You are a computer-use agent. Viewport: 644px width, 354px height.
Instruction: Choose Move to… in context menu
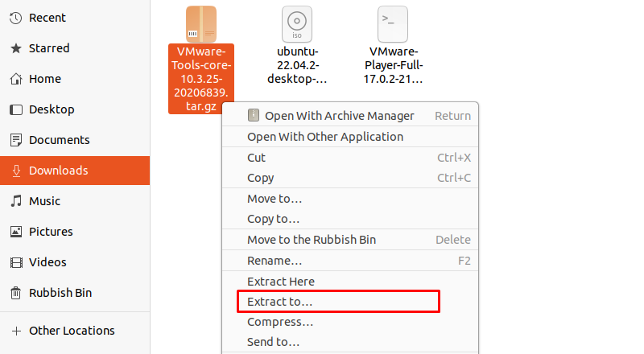click(350, 199)
